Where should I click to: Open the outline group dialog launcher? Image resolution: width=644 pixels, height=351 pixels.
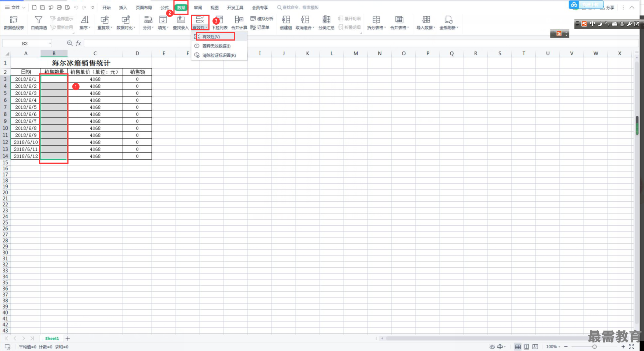pos(361,33)
